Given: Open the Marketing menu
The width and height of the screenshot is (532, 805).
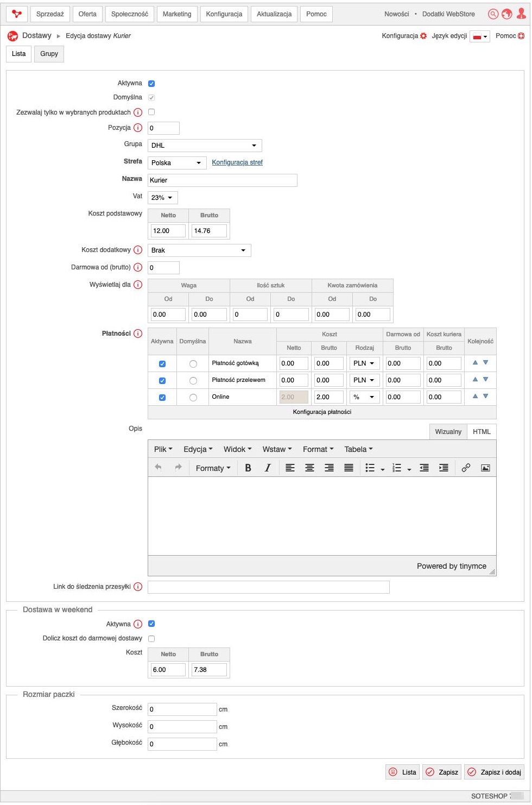Looking at the screenshot, I should click(177, 14).
